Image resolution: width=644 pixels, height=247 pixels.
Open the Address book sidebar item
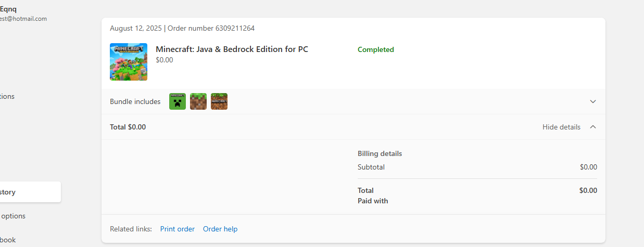9,240
